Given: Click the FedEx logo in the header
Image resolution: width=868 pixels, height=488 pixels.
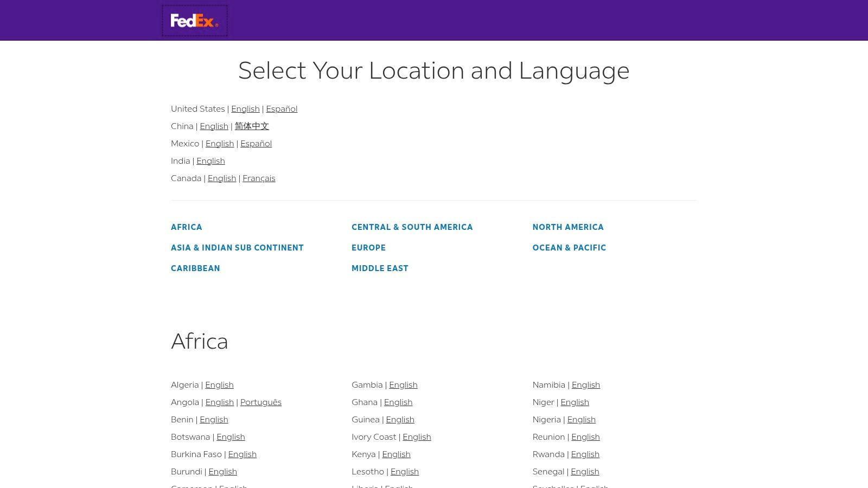Looking at the screenshot, I should click(x=194, y=20).
